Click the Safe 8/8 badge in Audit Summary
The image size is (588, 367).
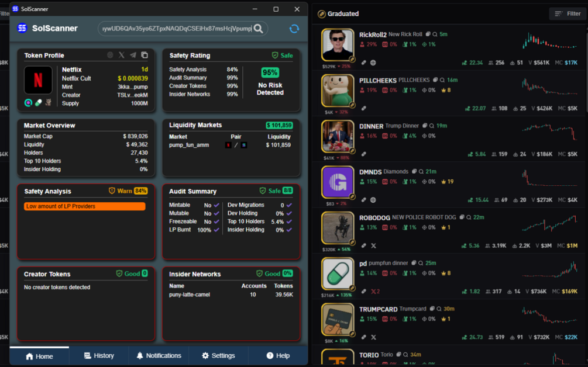276,191
